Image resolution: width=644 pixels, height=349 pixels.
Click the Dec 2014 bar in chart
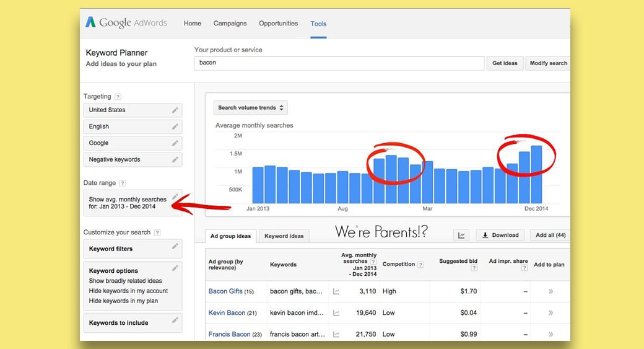click(x=536, y=174)
